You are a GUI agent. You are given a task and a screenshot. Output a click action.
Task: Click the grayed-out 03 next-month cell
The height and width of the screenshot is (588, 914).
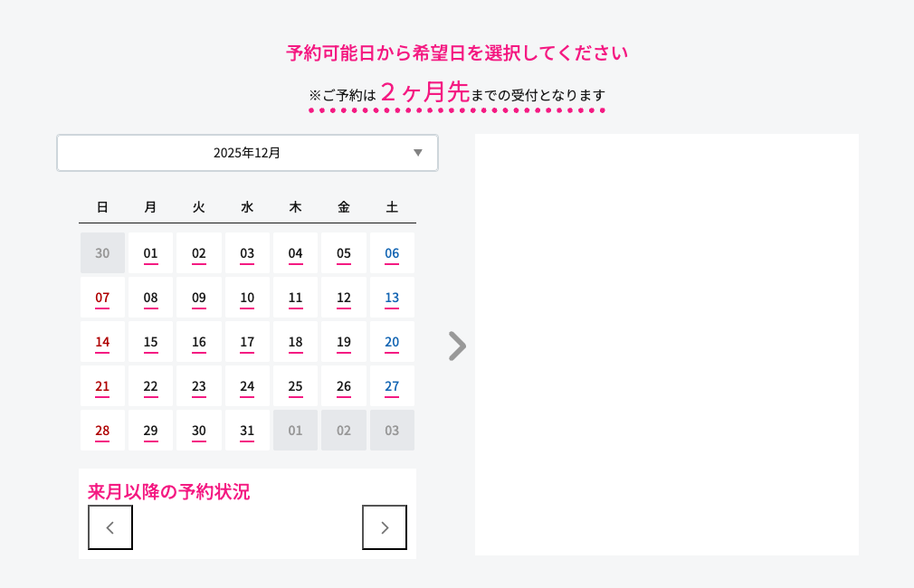(392, 431)
